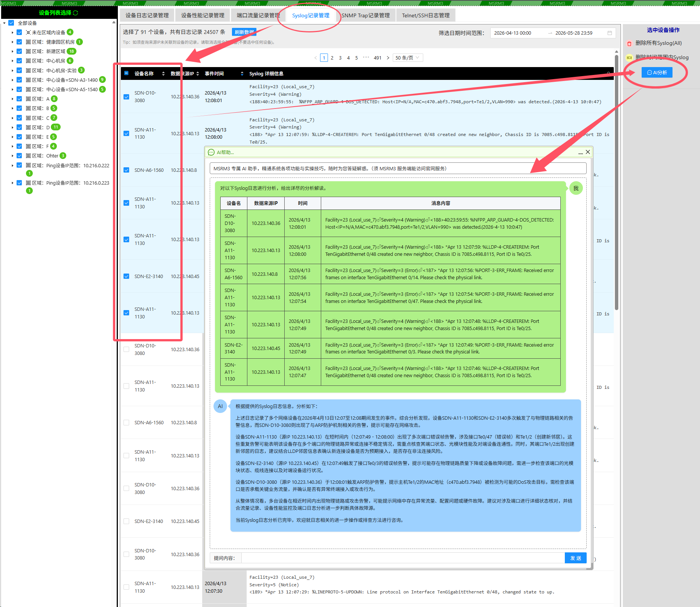Expand the 区域: D tree node
The height and width of the screenshot is (607, 700).
tap(12, 127)
